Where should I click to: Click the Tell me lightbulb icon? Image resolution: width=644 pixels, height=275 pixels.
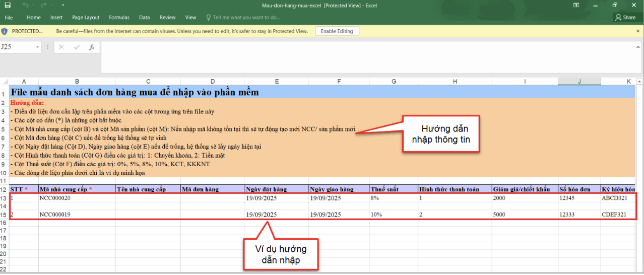point(208,17)
